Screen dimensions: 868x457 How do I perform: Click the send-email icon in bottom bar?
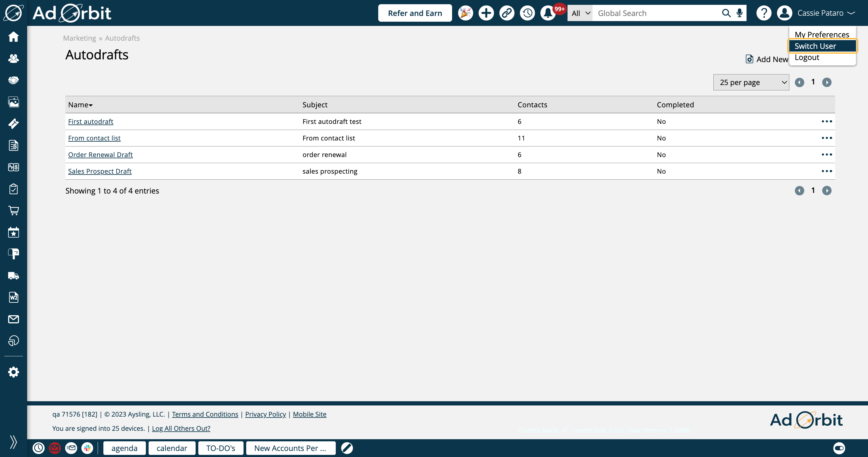click(x=71, y=448)
